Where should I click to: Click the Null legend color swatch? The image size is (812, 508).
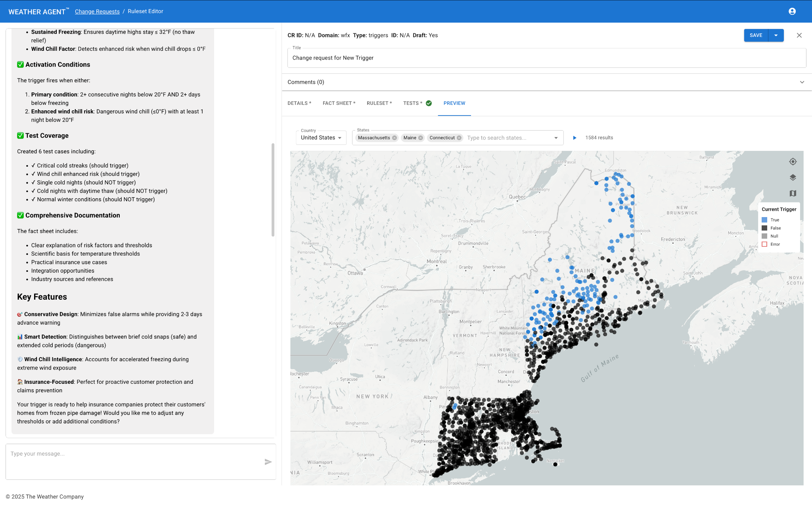(764, 236)
